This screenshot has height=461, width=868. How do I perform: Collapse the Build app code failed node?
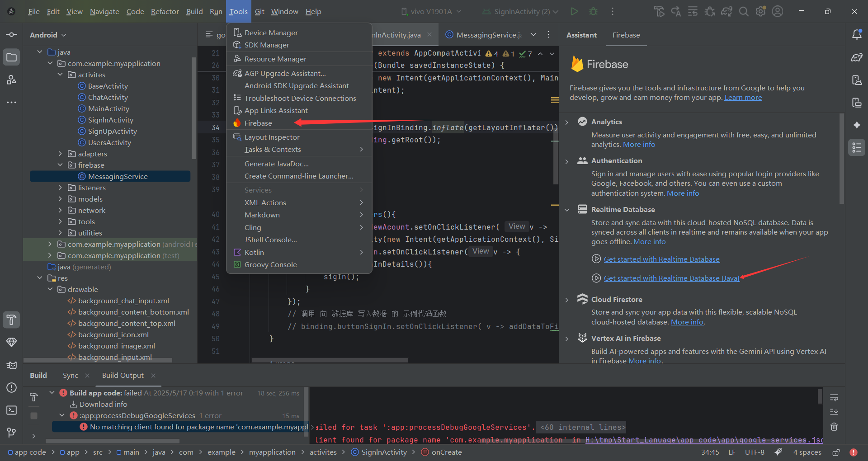[52, 393]
